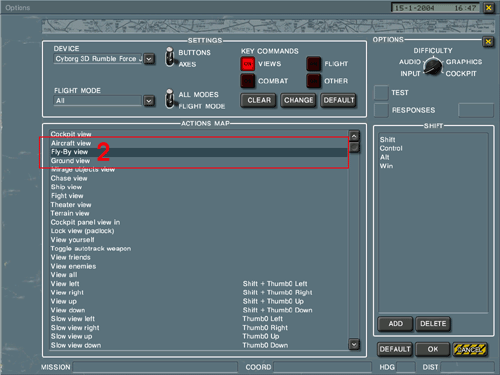Click the empty field beside RESPONSES

[x=476, y=110]
